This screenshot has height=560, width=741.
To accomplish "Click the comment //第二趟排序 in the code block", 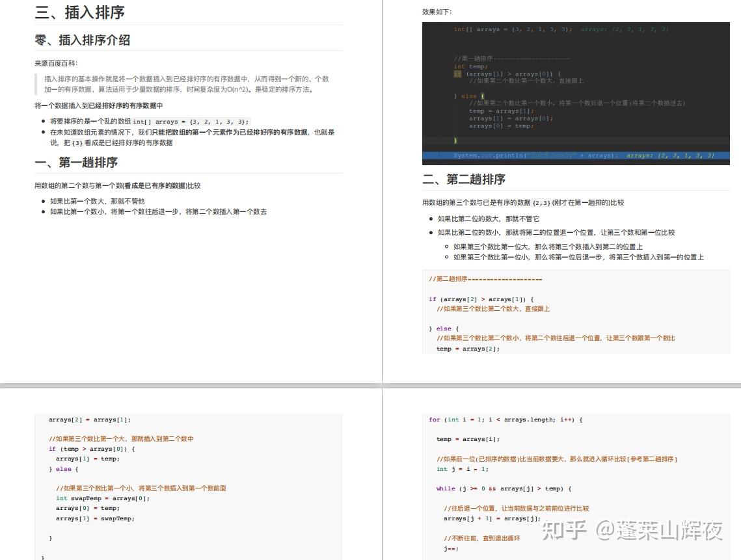I will [485, 280].
